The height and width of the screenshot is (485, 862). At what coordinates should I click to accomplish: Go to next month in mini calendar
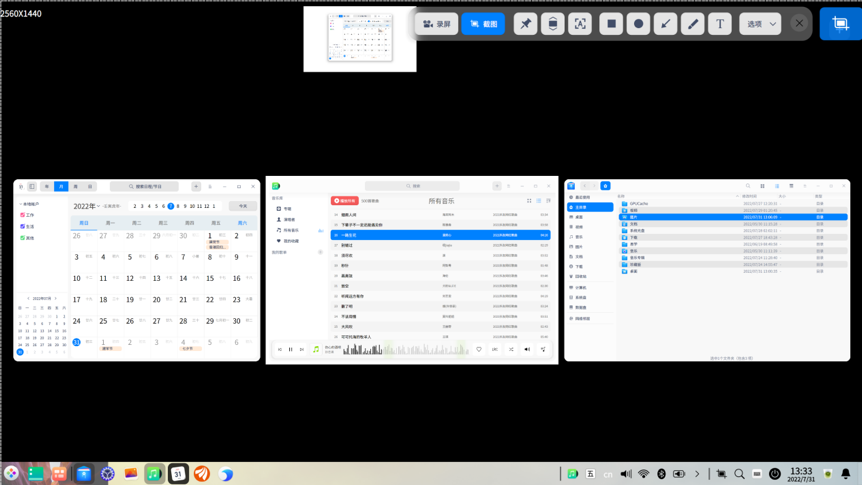click(56, 299)
